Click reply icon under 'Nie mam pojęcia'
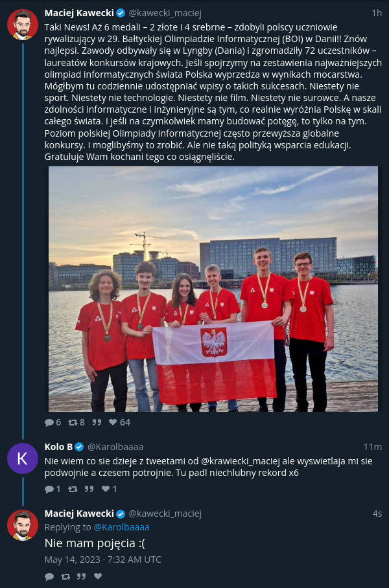 [x=49, y=576]
